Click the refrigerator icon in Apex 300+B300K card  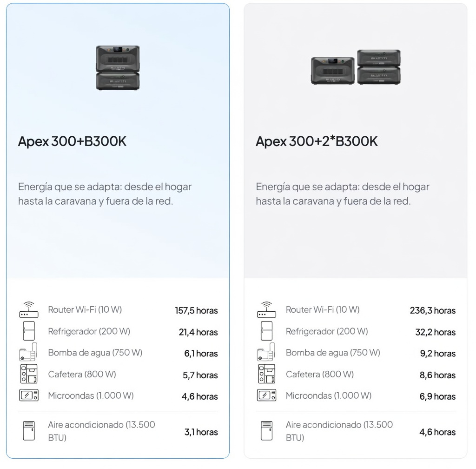click(29, 331)
